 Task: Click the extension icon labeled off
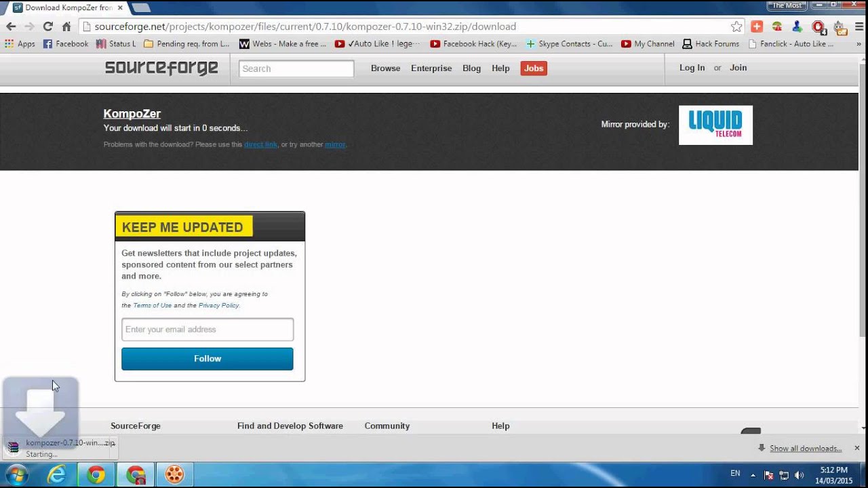click(x=840, y=27)
